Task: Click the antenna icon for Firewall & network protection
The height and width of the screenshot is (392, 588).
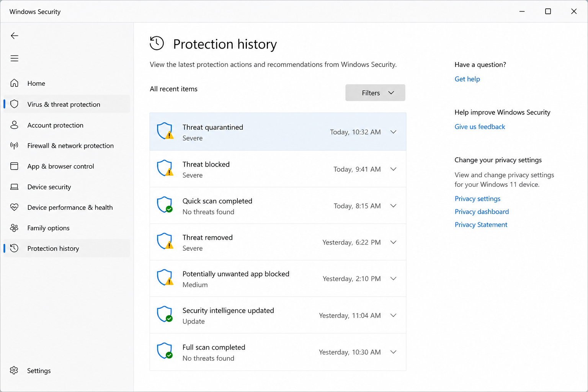Action: pyautogui.click(x=14, y=145)
